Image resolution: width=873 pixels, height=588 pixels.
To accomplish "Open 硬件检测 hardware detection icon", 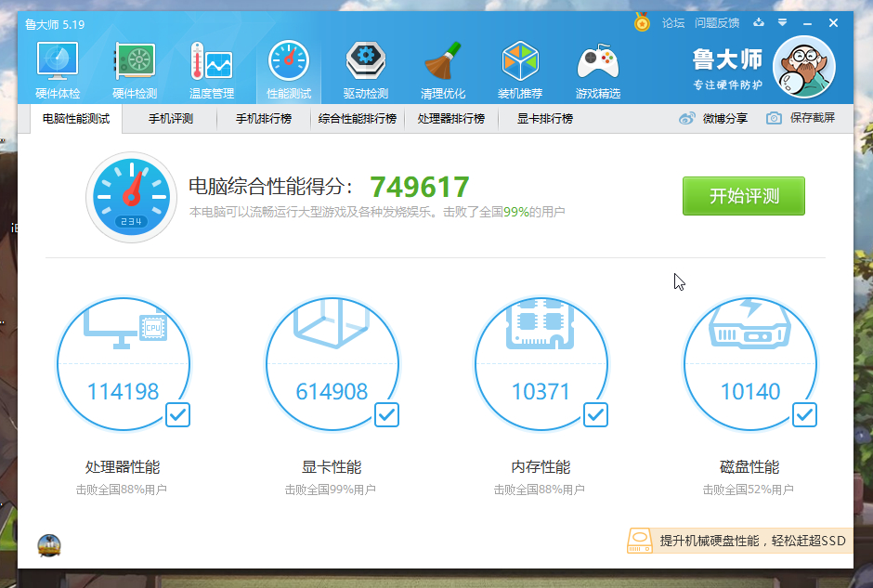I will (x=135, y=61).
